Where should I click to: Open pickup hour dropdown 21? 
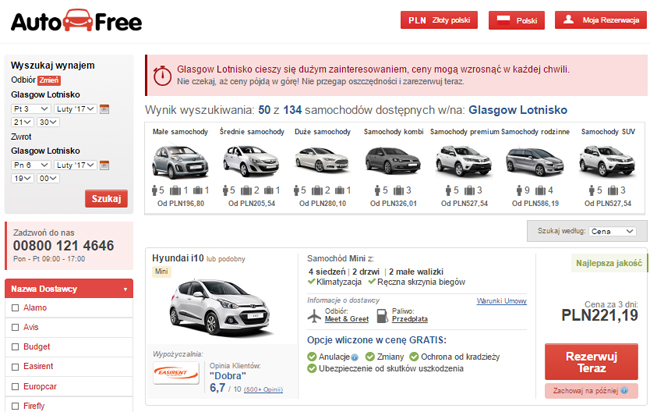click(x=22, y=122)
